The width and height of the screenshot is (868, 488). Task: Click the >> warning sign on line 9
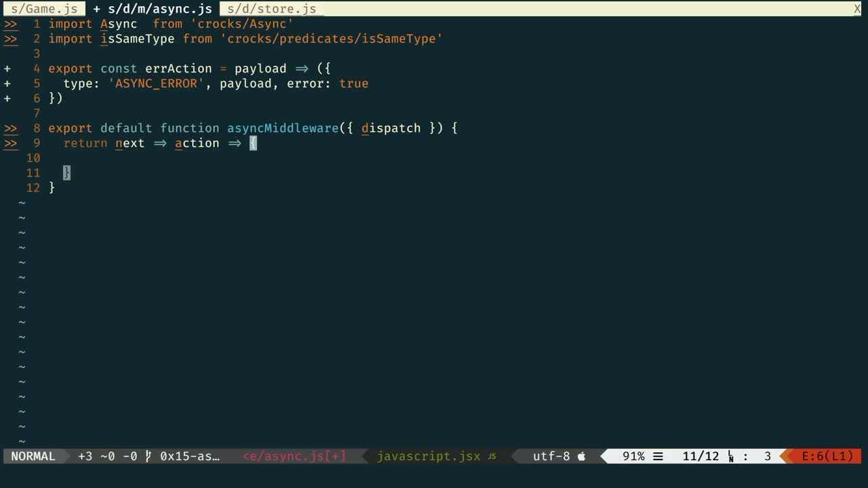pyautogui.click(x=10, y=143)
